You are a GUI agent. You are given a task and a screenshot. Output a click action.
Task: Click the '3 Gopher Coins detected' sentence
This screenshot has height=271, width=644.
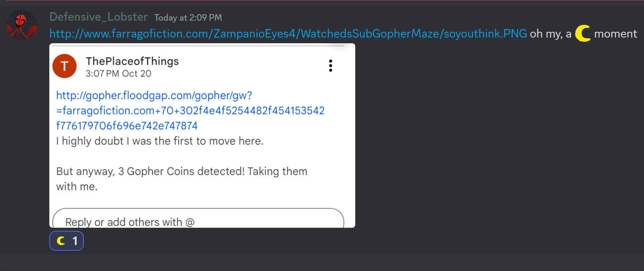coord(182,179)
